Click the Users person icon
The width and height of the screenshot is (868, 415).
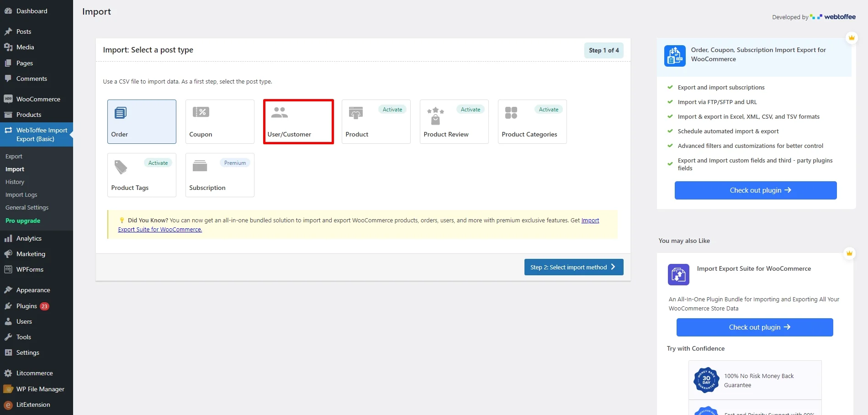pos(8,321)
